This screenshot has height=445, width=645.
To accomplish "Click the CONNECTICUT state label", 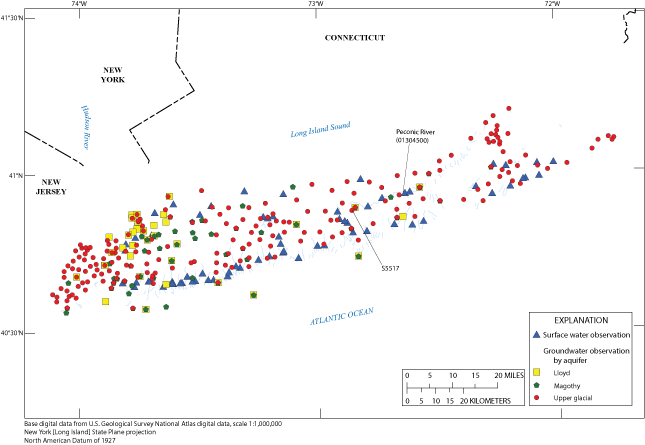I will point(354,37).
